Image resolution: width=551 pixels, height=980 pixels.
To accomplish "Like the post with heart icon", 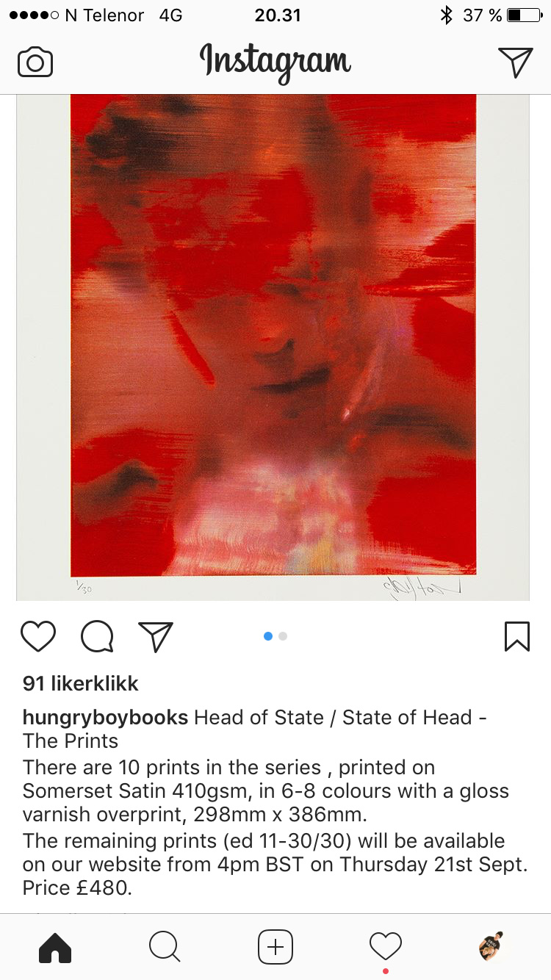I will (x=38, y=636).
